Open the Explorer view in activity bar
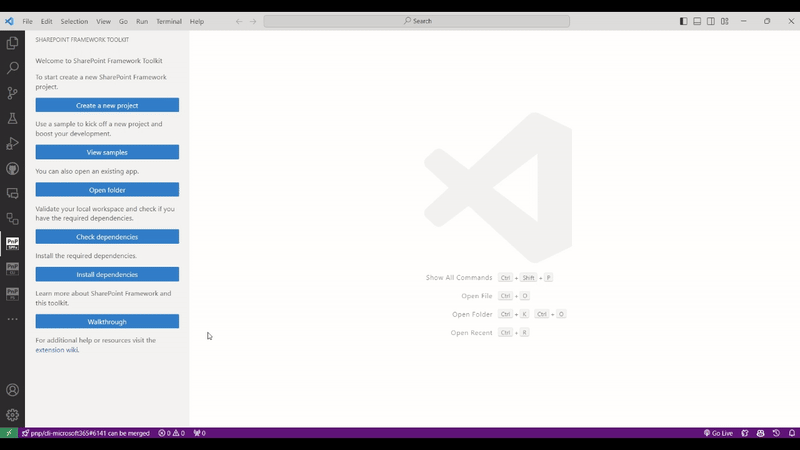 click(12, 43)
